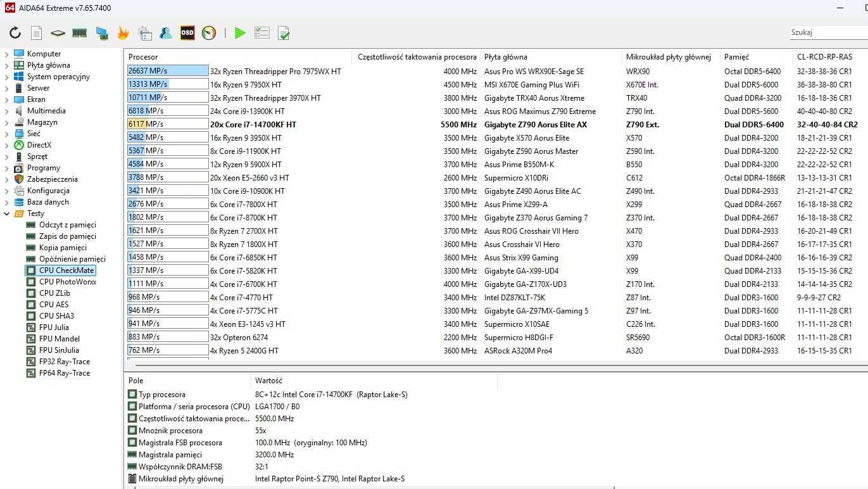Select highlighted 6117 MP/s result bar
Screen dimensions: 868x489
pos(168,124)
